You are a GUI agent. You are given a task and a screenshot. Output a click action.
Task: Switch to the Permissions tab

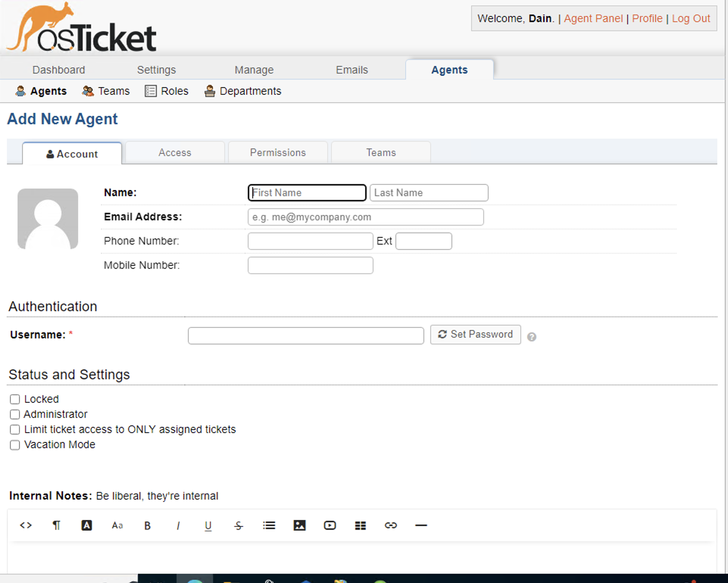[278, 153]
